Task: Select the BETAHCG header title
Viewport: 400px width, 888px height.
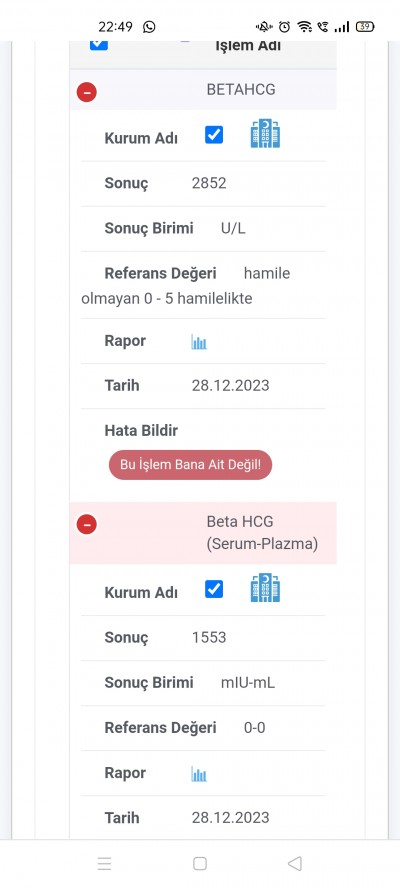Action: [241, 90]
